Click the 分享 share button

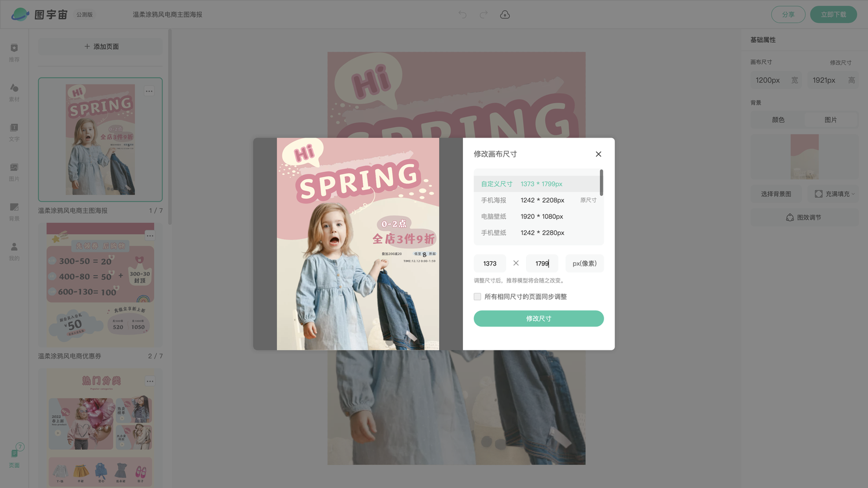[x=788, y=14]
